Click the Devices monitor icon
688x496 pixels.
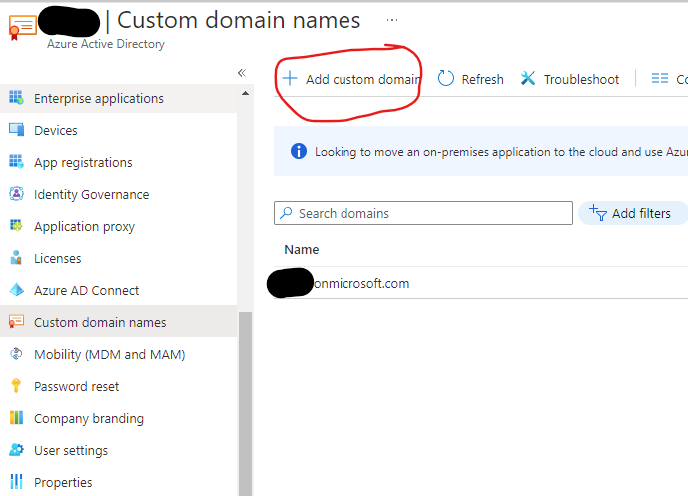[16, 129]
